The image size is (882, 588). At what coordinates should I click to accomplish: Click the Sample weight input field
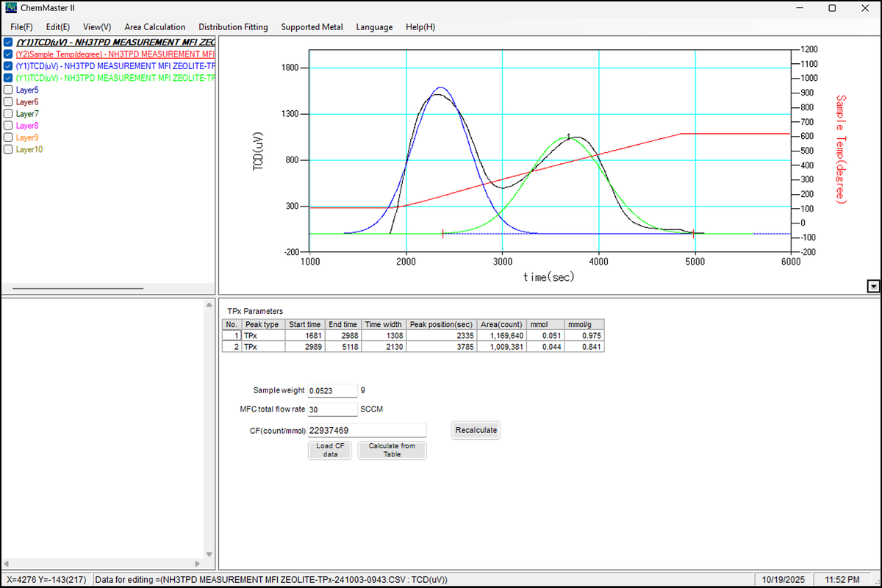332,390
